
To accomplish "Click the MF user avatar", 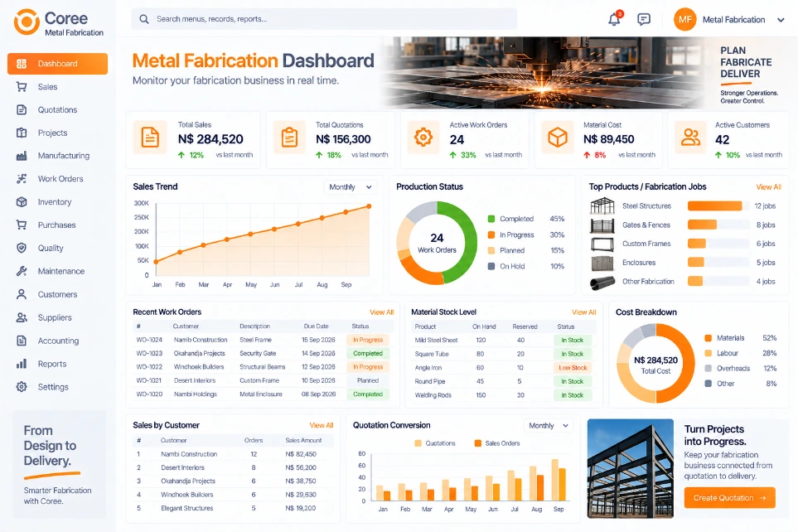I will pos(685,19).
